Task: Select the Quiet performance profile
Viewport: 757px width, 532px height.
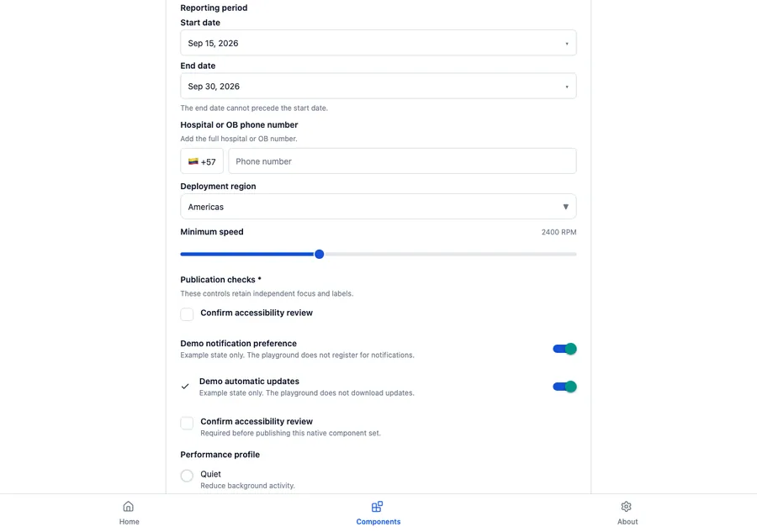Action: (187, 476)
